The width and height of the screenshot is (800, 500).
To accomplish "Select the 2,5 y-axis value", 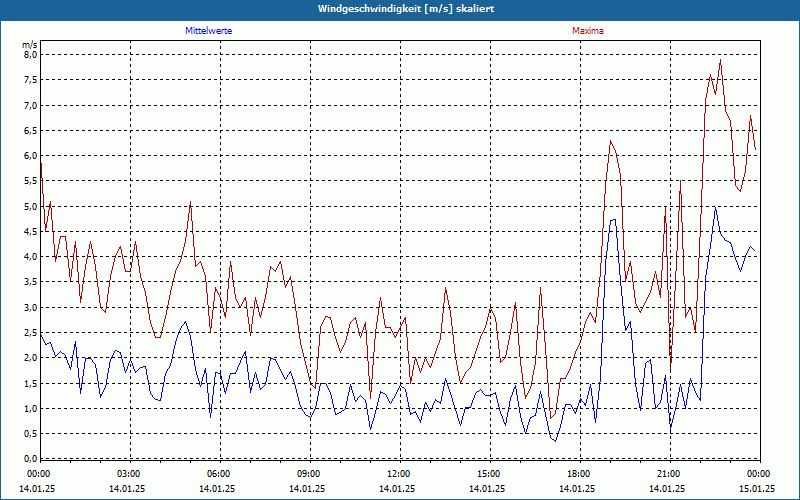I will coord(31,332).
